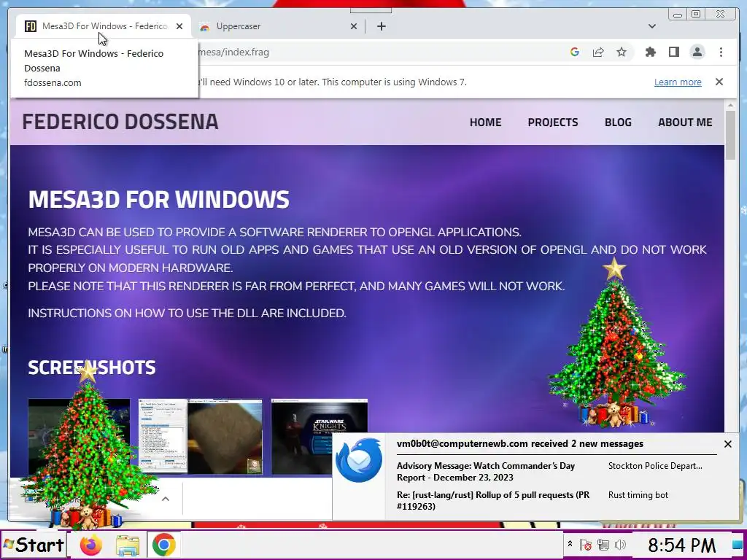The width and height of the screenshot is (747, 560).
Task: Click the address bar URL
Action: (233, 52)
